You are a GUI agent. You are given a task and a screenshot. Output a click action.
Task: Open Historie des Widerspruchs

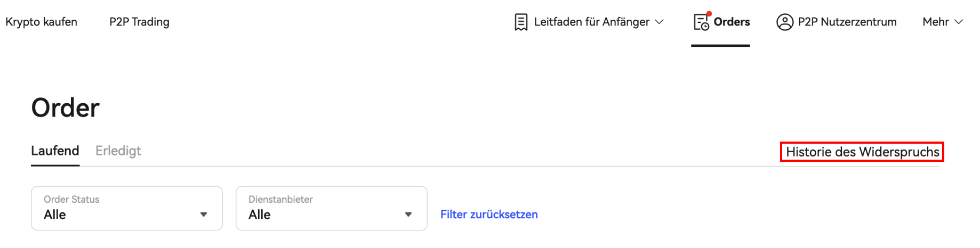[x=862, y=152]
